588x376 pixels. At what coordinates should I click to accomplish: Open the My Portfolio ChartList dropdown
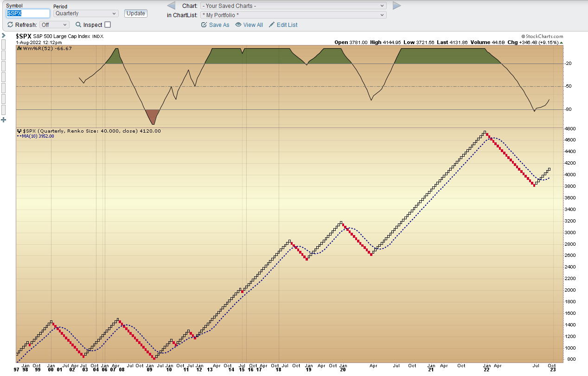point(293,15)
